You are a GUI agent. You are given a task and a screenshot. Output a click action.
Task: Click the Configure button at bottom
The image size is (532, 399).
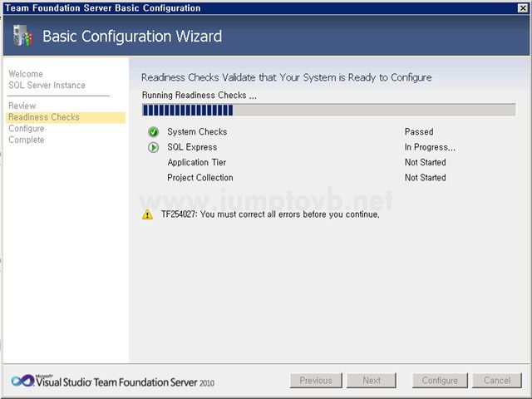click(x=440, y=381)
